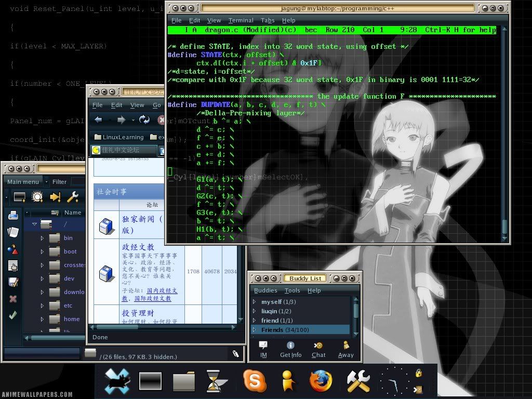Viewport: 532px width, 399px height.
Task: Open the Tabs menu in the terminal window
Action: coord(268,20)
